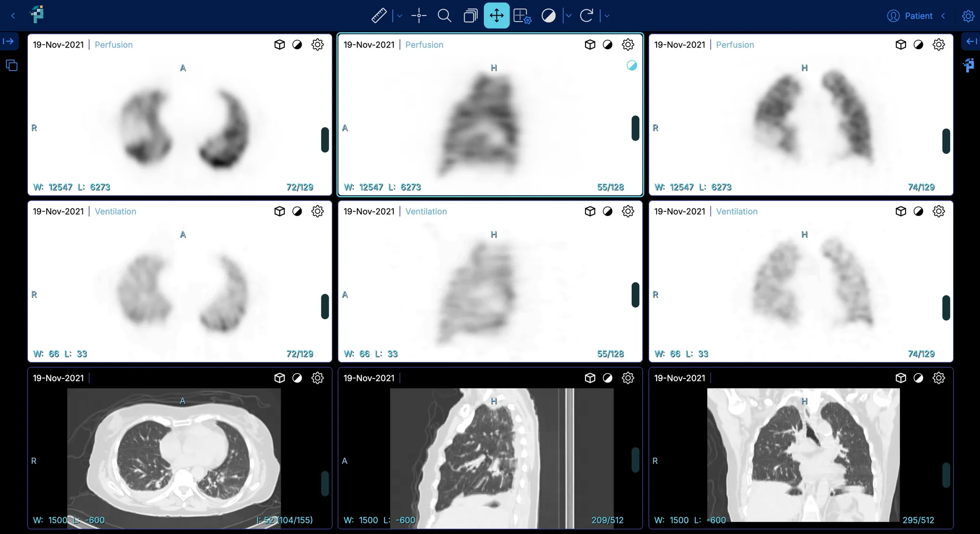Toggle invert contrast in sagittal CT viewport
This screenshot has height=534, width=980.
click(608, 378)
